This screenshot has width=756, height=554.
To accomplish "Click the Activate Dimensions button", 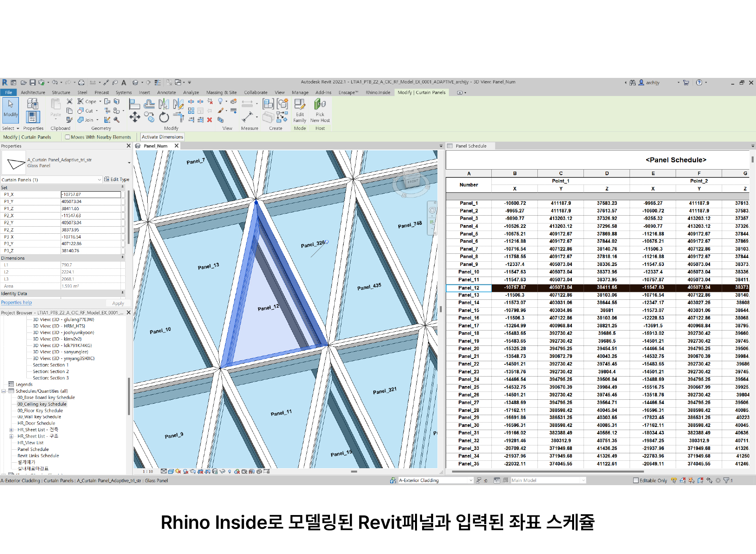I will click(x=162, y=137).
